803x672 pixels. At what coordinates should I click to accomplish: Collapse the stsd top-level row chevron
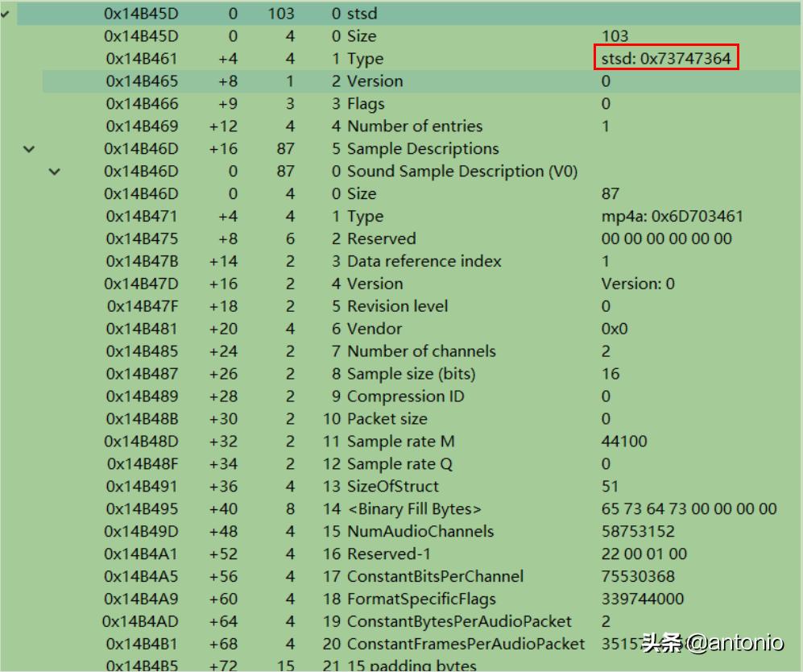[5, 15]
